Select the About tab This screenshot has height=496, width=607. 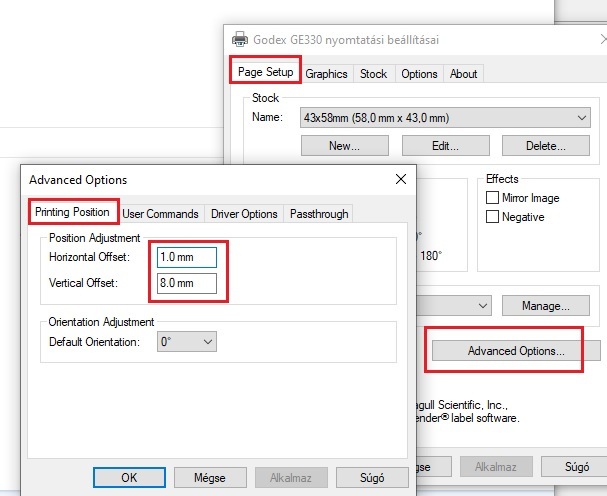coord(463,73)
